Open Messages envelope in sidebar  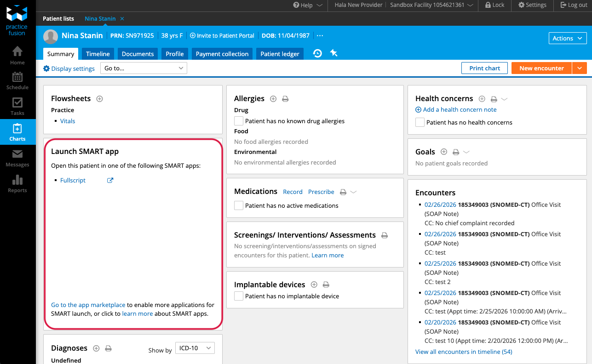point(17,158)
